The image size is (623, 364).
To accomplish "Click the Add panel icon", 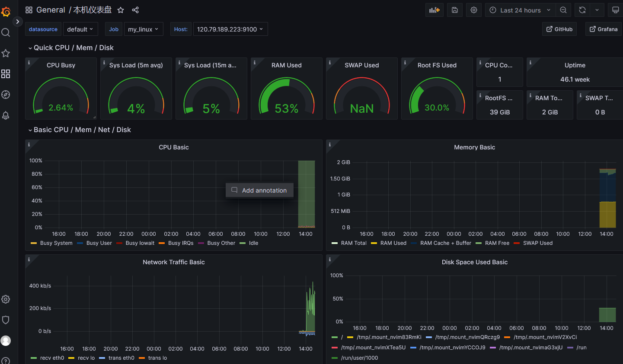I will (x=434, y=10).
